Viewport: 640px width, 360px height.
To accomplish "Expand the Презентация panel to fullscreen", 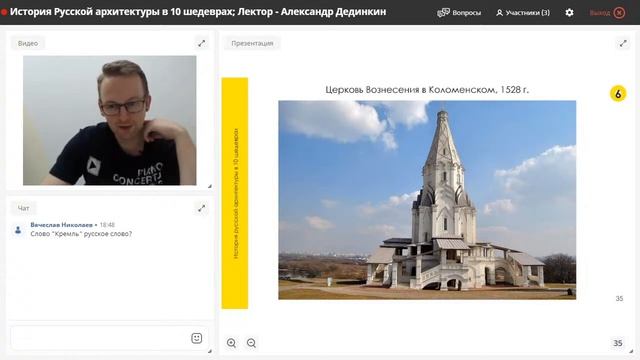I will [623, 43].
